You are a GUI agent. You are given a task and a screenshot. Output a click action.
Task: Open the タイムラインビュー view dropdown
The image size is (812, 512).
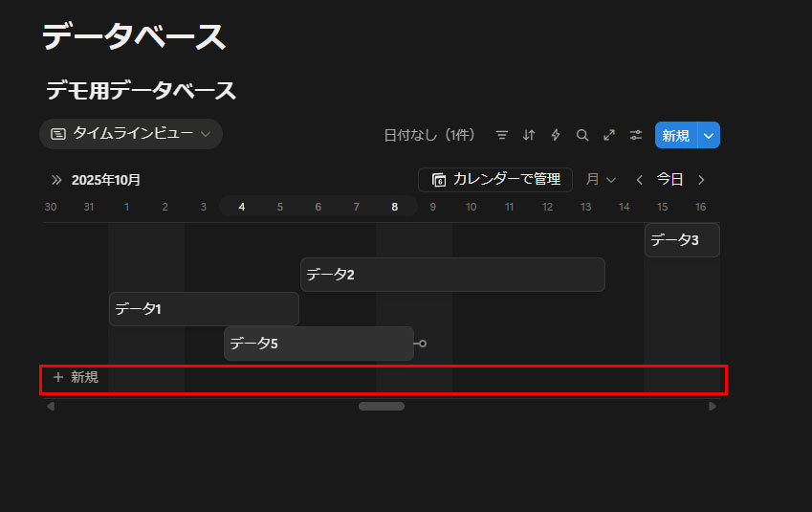coord(131,134)
